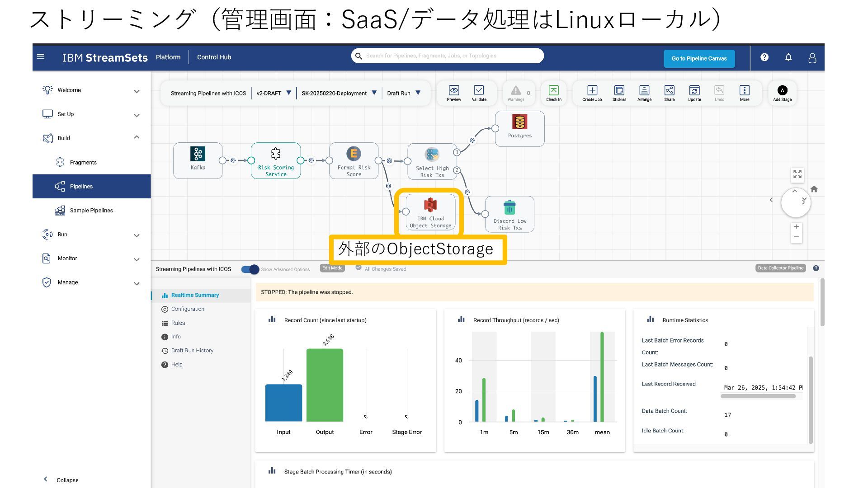Click the Add Stage icon
Viewport: 868px width, 488px height.
click(782, 90)
